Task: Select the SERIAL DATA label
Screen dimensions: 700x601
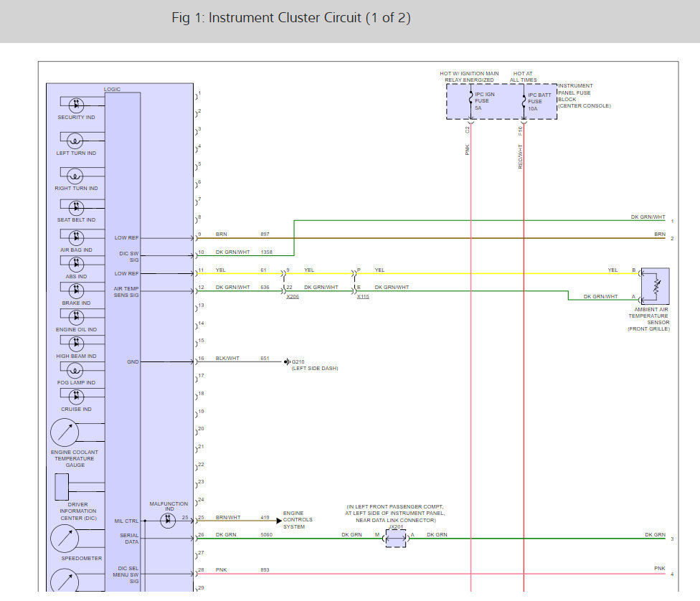Action: (129, 539)
